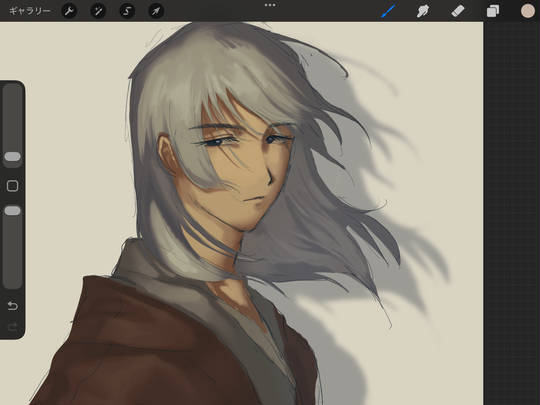Click bottom of opacity slider track
The image size is (540, 405).
[x=12, y=282]
